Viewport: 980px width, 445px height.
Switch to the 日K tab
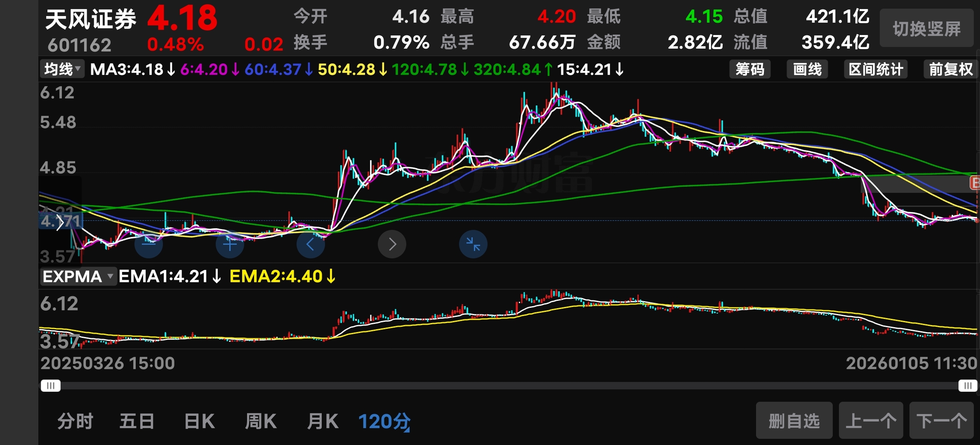pos(199,421)
